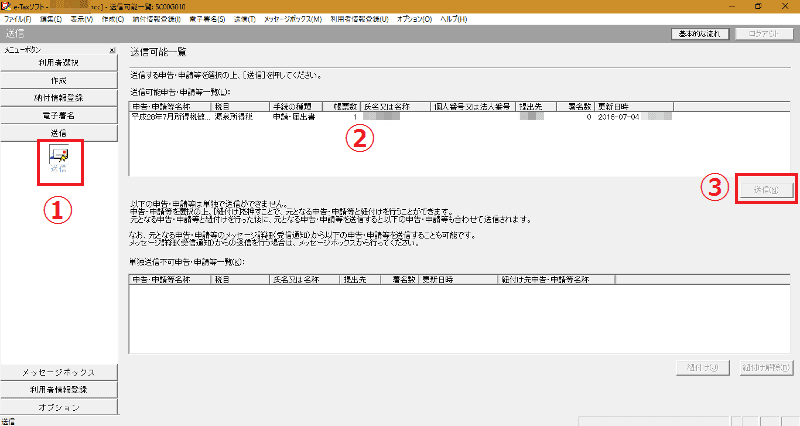The width and height of the screenshot is (800, 426).
Task: Open the ファイル(F) menu
Action: pyautogui.click(x=17, y=19)
